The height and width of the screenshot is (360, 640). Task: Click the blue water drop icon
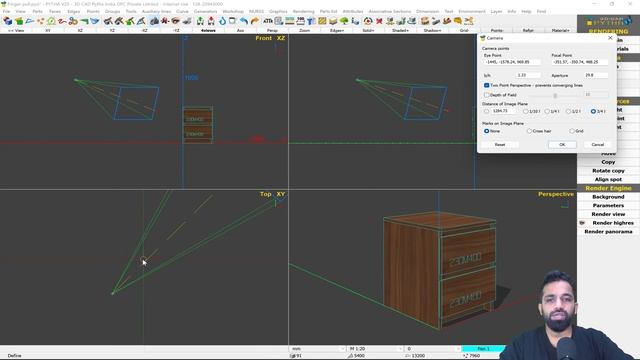[222, 21]
